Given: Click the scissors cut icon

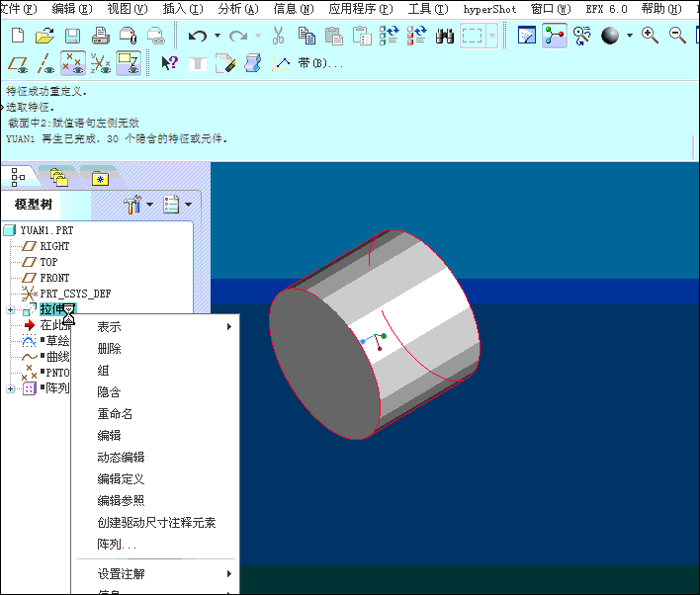Looking at the screenshot, I should coord(279,36).
